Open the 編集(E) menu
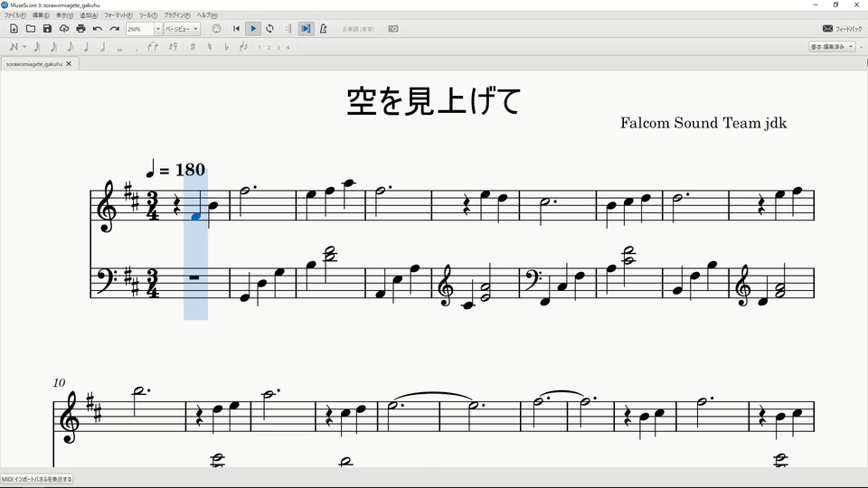 click(x=41, y=15)
